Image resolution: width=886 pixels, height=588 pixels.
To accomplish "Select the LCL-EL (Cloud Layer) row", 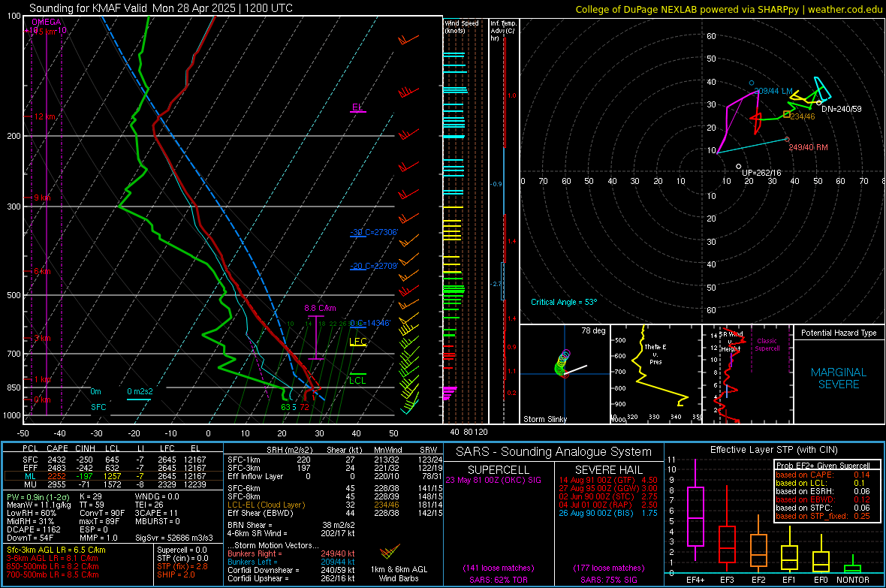I will coord(333,505).
